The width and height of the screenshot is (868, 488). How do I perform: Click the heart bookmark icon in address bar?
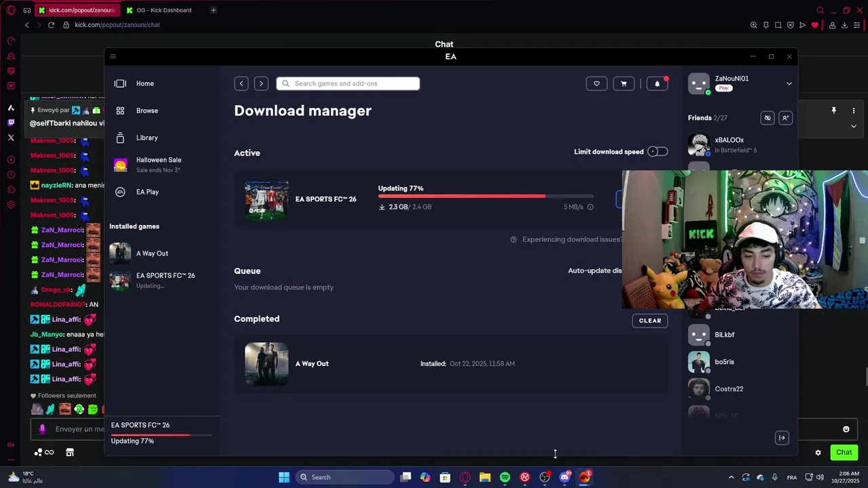click(814, 25)
